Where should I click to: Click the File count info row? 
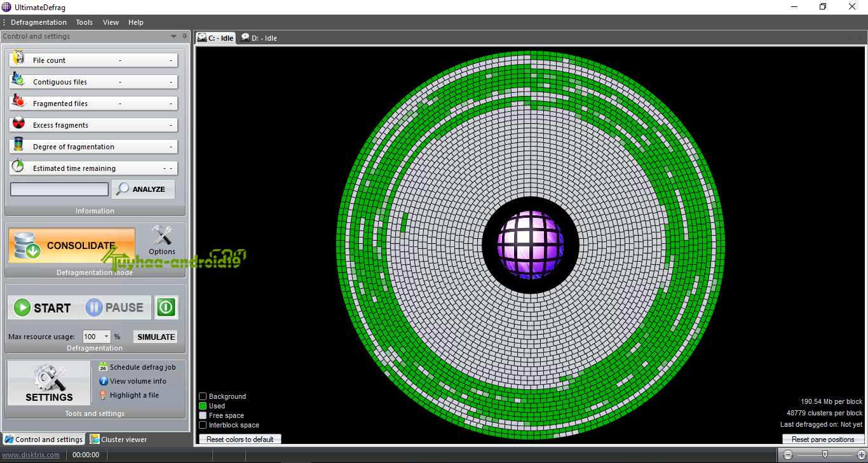(93, 60)
